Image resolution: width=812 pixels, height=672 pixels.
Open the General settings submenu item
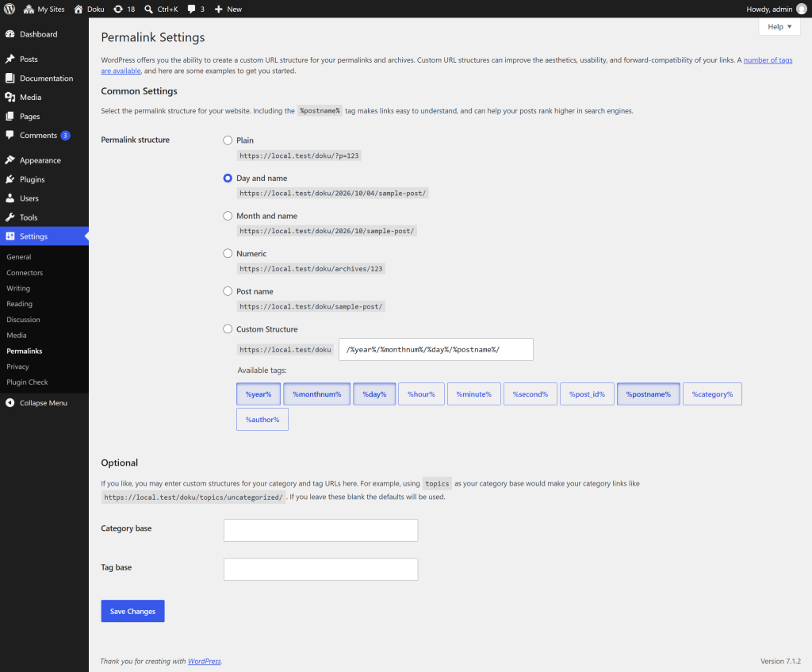click(x=19, y=257)
